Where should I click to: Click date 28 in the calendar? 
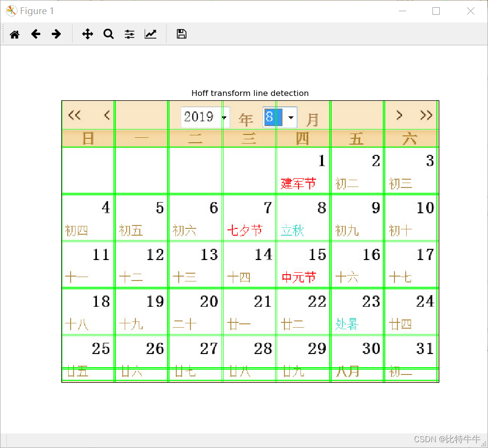[x=263, y=349]
